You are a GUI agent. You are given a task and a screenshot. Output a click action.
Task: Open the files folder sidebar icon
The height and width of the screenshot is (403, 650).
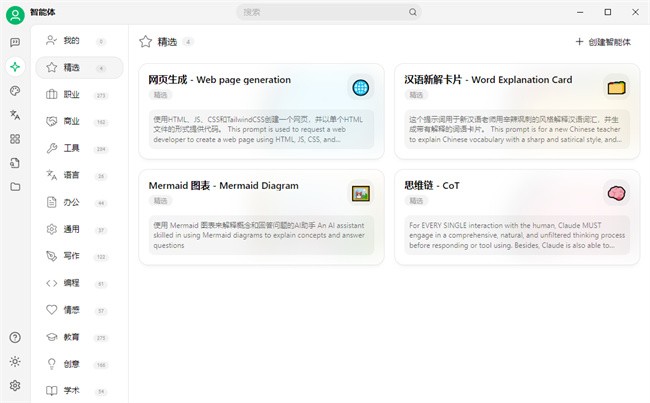(x=15, y=187)
